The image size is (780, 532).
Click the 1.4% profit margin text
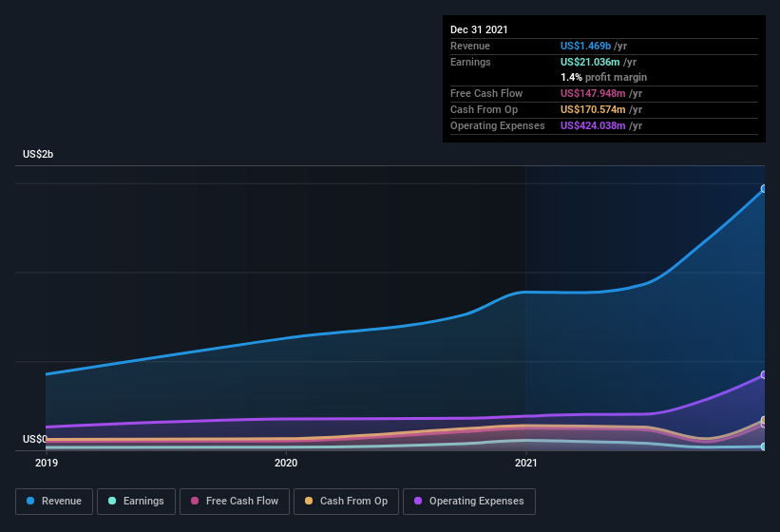pos(603,77)
